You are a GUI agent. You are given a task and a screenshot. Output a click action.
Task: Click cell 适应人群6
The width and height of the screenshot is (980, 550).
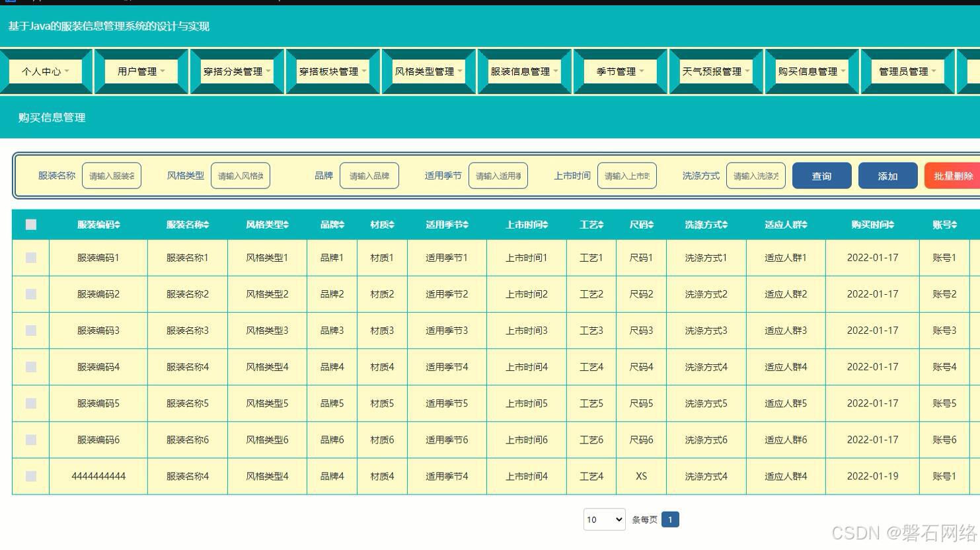[x=786, y=440]
